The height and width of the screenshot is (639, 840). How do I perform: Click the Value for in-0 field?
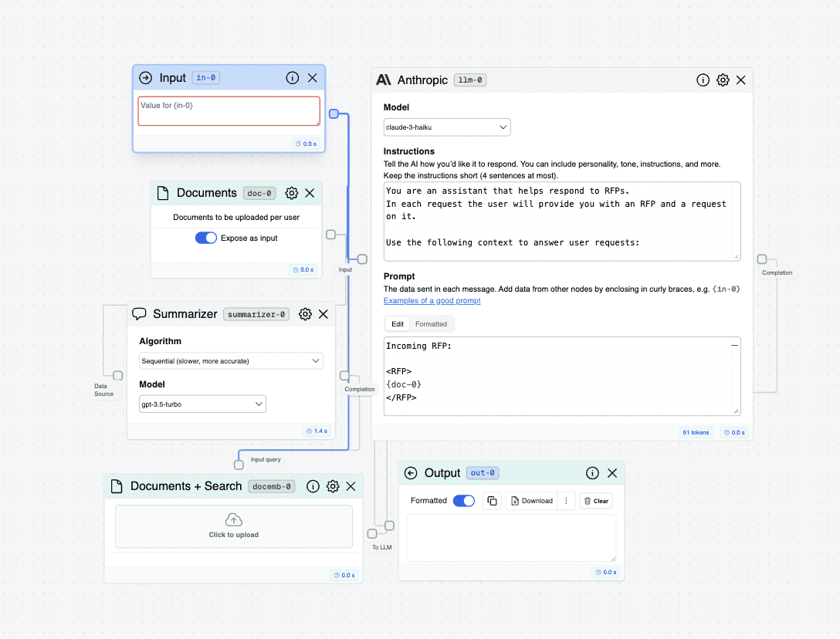point(229,111)
